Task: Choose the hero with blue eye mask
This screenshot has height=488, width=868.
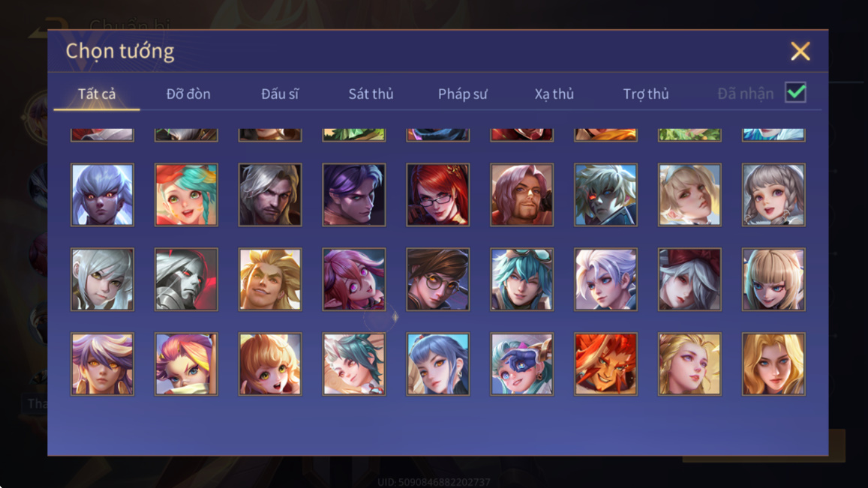Action: [x=521, y=364]
